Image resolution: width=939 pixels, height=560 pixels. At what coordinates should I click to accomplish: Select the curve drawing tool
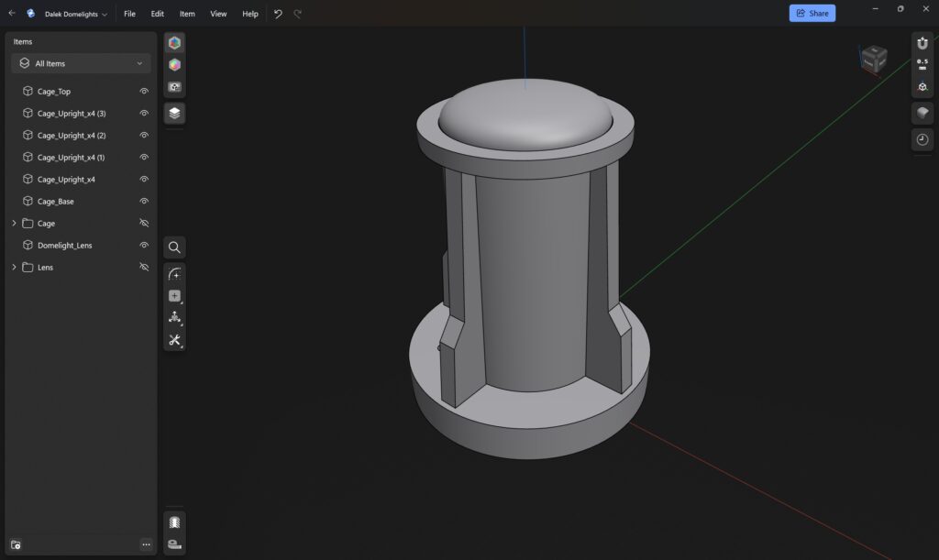point(174,274)
